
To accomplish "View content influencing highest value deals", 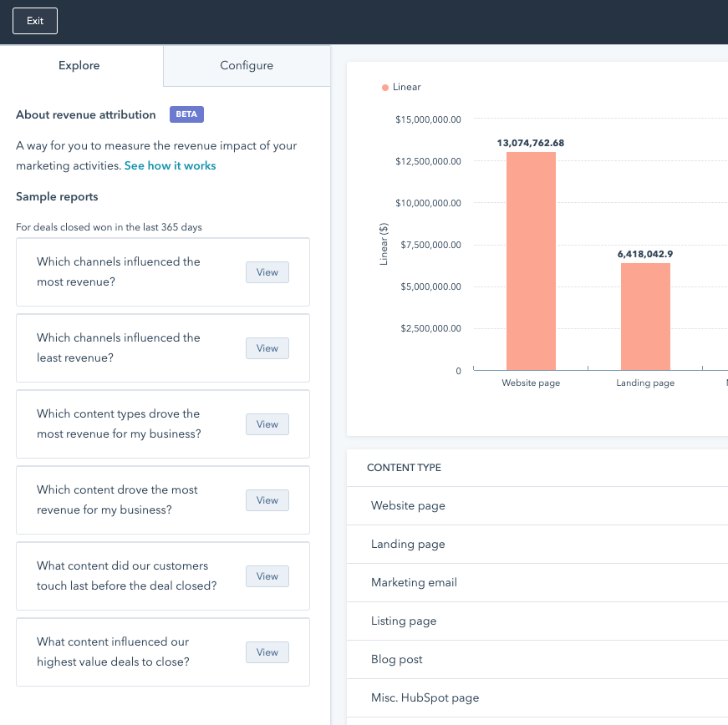I will pos(267,652).
